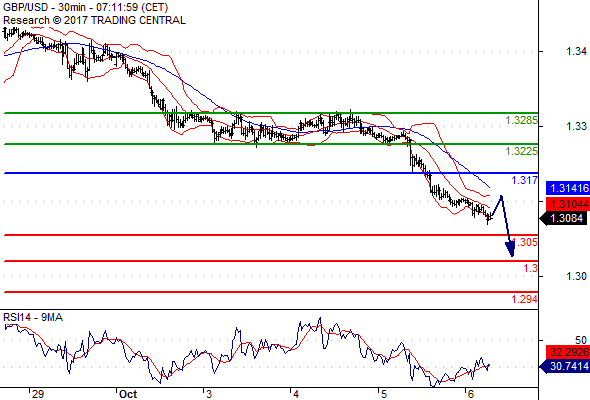Click the 1.3225 green resistance label
The image size is (590, 400).
coord(521,151)
